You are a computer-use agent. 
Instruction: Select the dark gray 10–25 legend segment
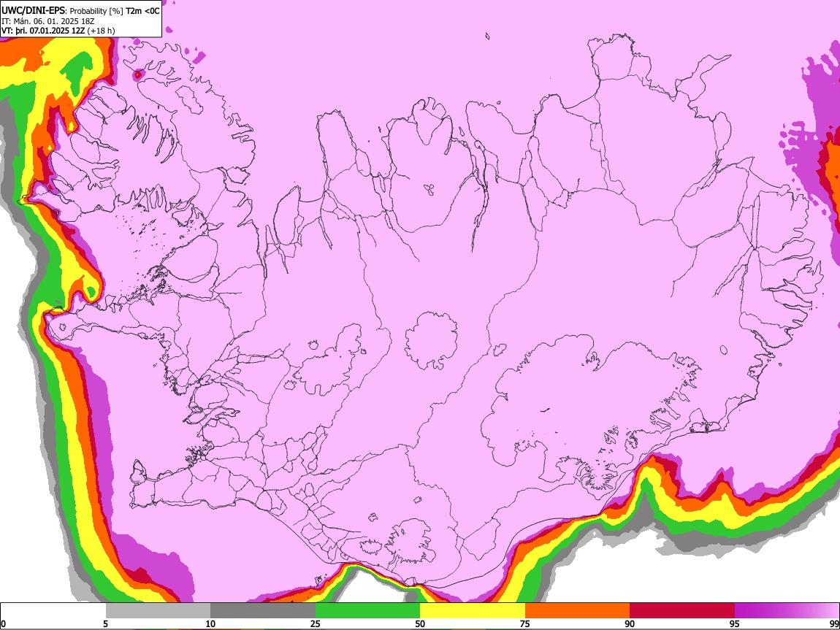[263, 610]
